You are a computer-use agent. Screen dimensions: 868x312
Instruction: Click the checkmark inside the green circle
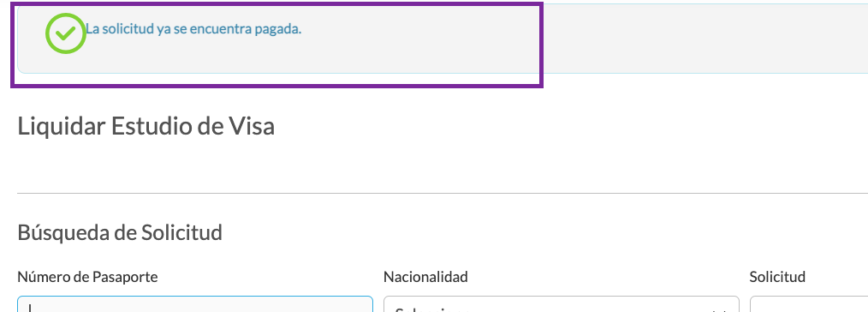[65, 33]
